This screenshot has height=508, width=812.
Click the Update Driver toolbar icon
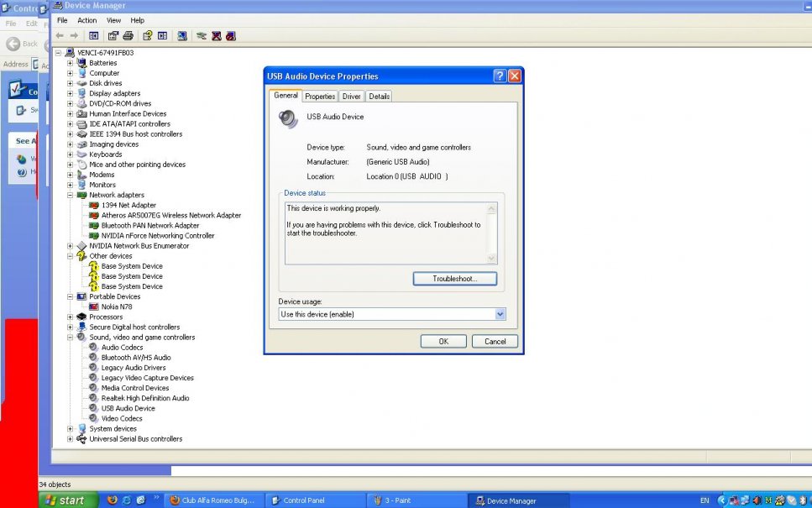pyautogui.click(x=202, y=36)
